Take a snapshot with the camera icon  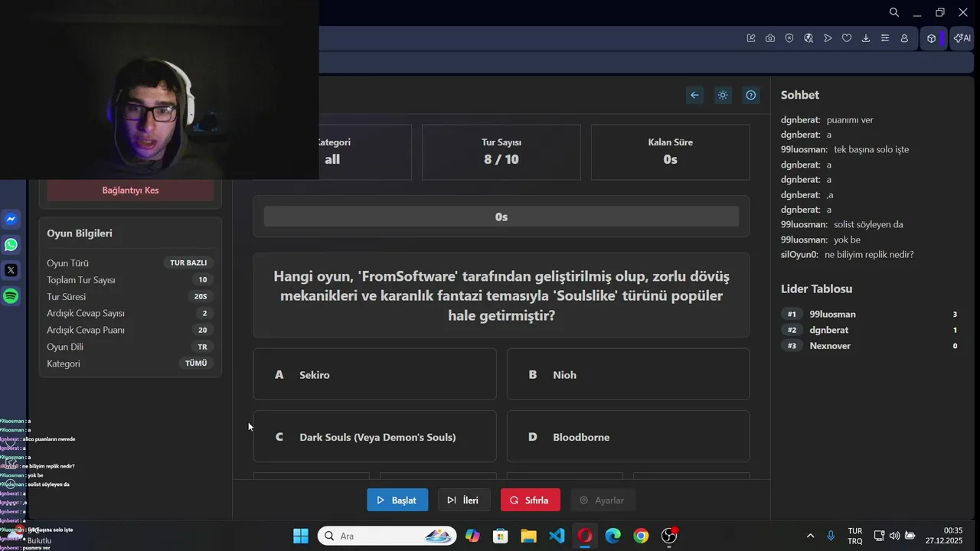click(x=770, y=38)
